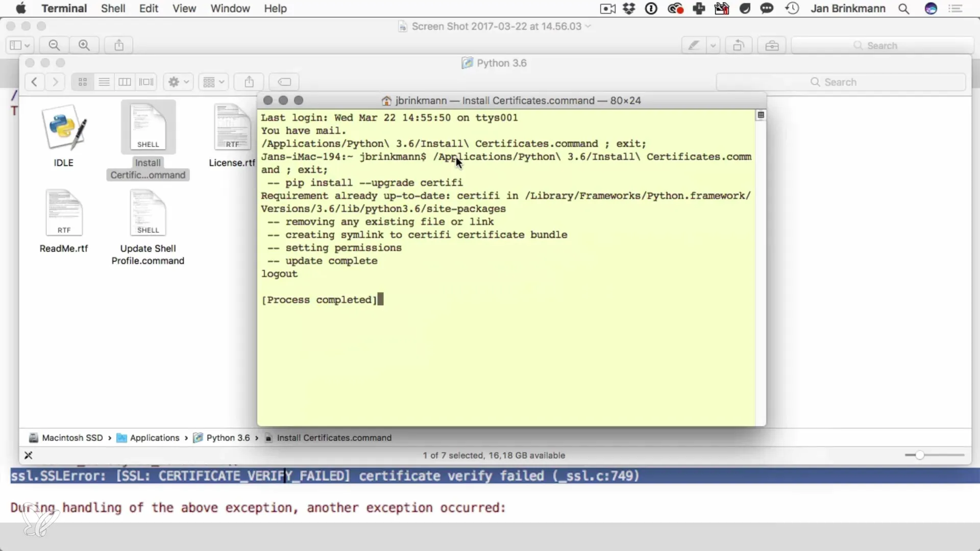
Task: Switch Finder to list view
Action: pyautogui.click(x=104, y=82)
